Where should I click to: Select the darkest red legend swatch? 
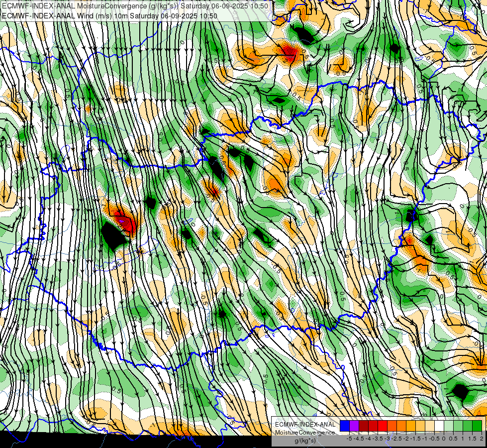pyautogui.click(x=364, y=426)
